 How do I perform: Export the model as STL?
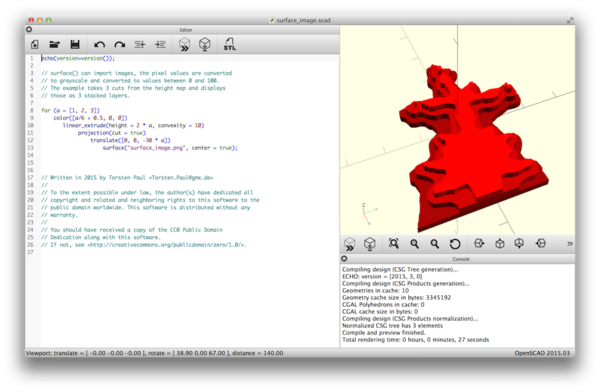pyautogui.click(x=229, y=44)
